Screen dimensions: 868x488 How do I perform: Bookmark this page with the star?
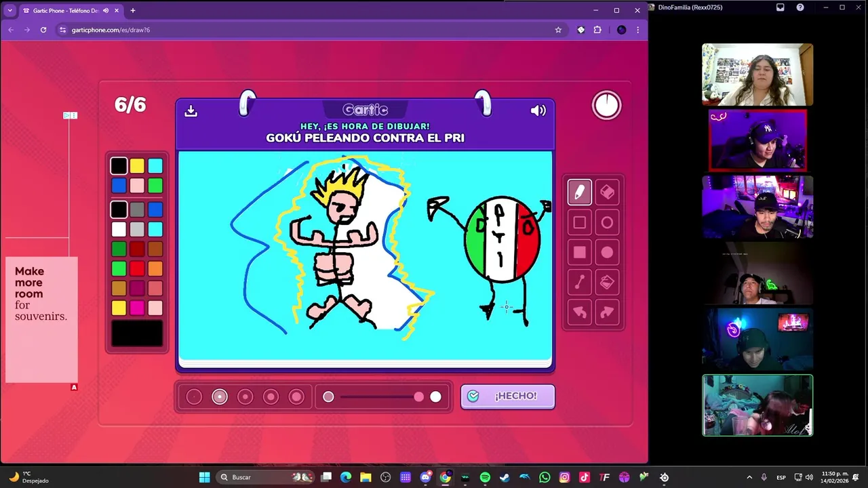558,30
